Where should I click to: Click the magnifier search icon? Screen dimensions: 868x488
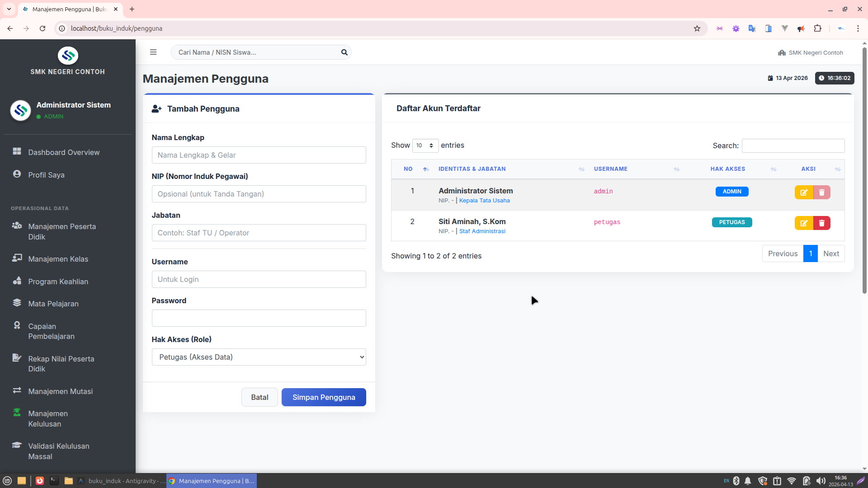click(x=344, y=52)
